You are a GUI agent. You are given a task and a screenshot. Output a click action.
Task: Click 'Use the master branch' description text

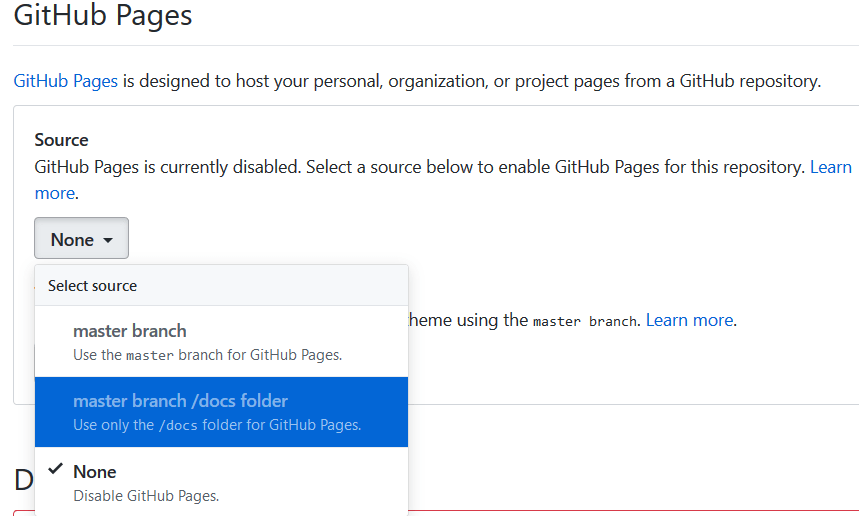point(207,354)
